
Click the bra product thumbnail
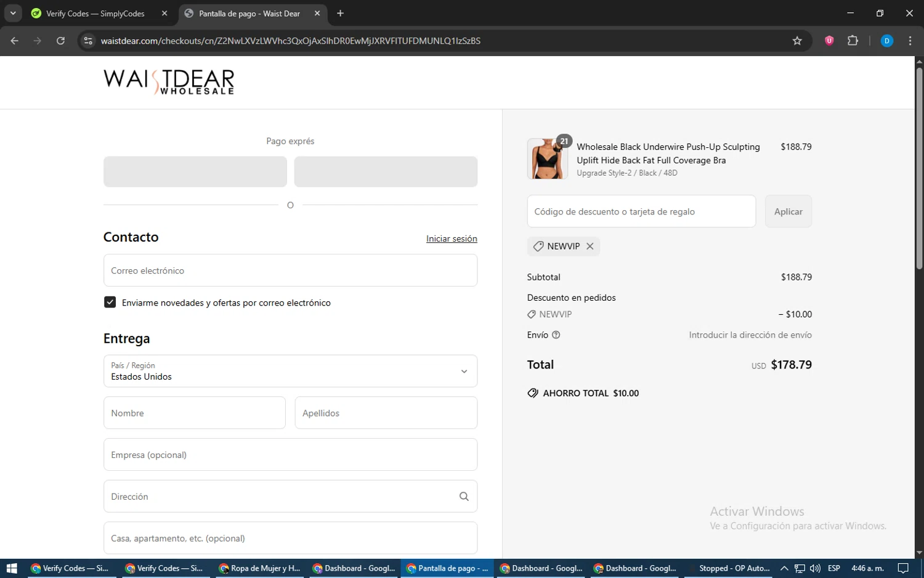pos(547,159)
